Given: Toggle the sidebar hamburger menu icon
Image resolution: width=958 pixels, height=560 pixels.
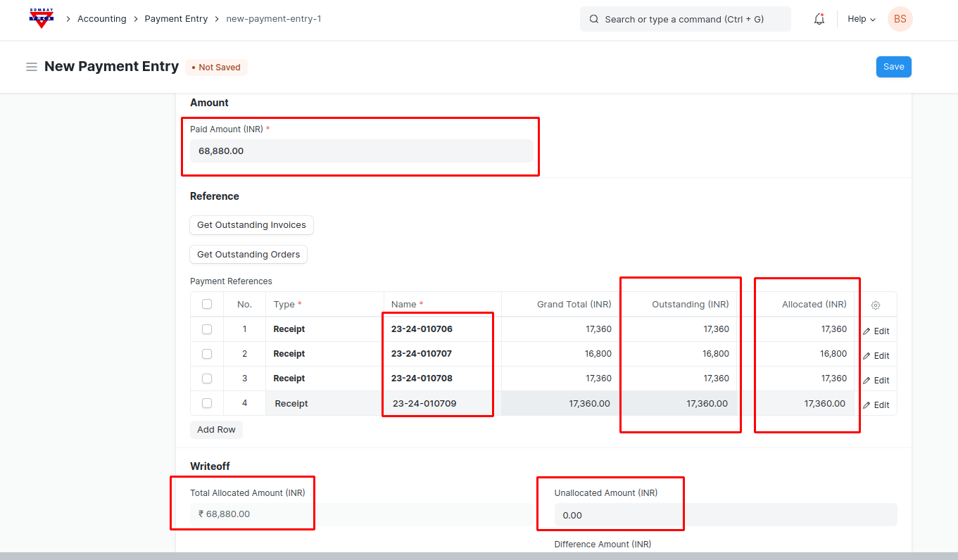Looking at the screenshot, I should click(x=32, y=67).
